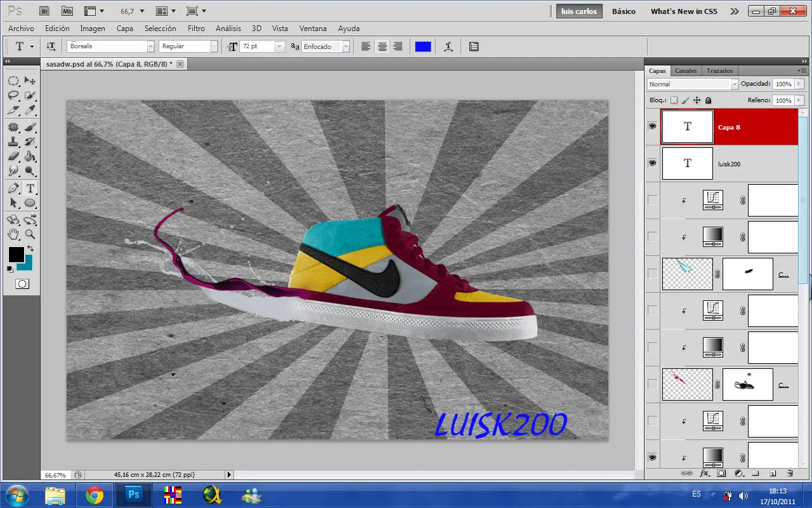Switch to What's New in CS5 workspace

pyautogui.click(x=684, y=11)
